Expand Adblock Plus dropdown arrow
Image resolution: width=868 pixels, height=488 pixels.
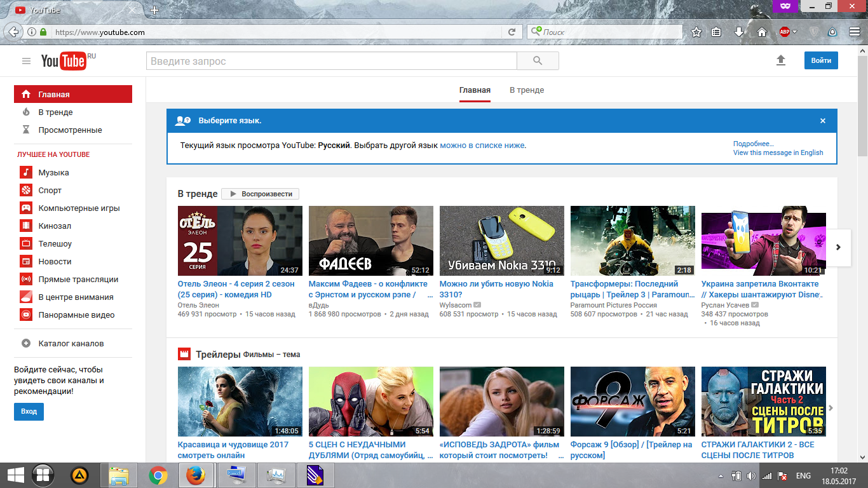point(794,32)
